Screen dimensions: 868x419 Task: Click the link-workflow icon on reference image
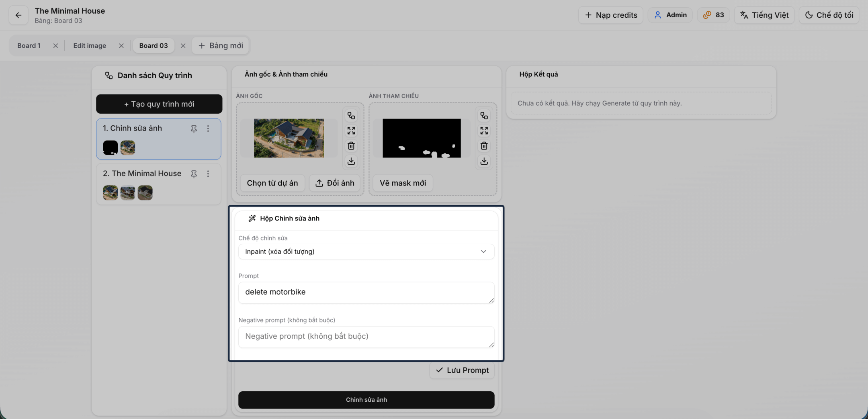484,116
